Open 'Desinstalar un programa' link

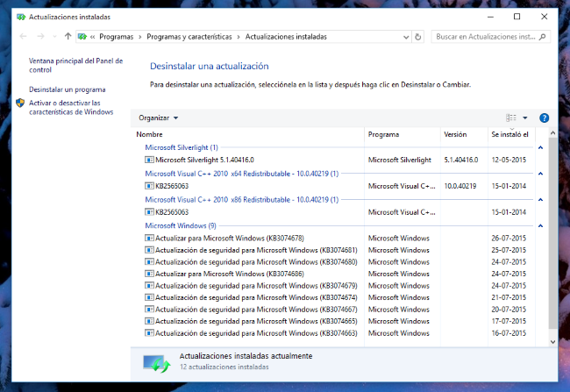(x=67, y=89)
